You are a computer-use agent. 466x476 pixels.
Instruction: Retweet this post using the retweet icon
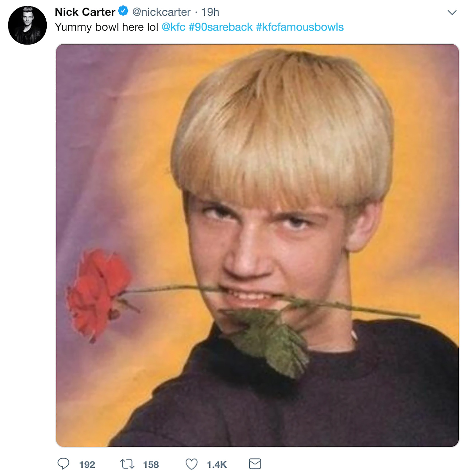pos(127,464)
